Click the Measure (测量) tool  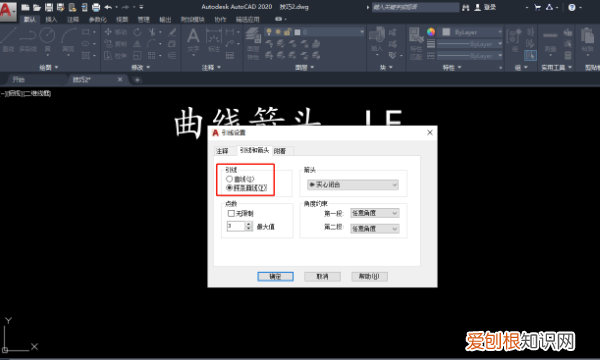550,41
